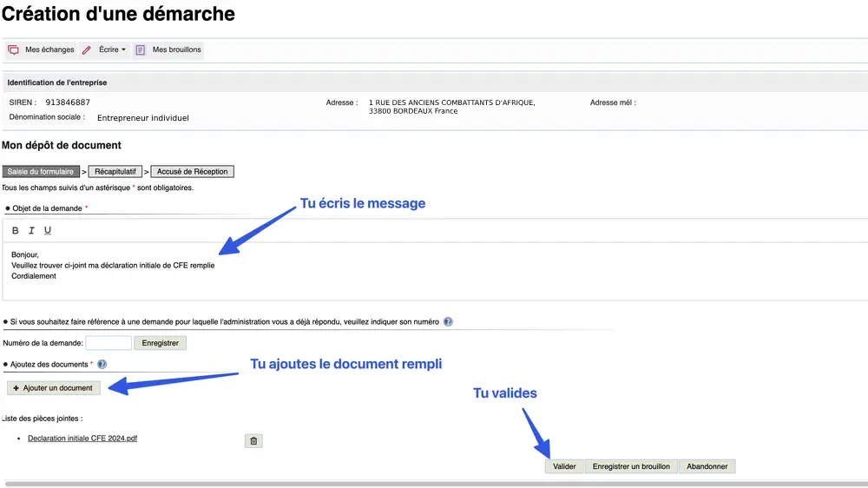Select the Saisie du formulaire step

coord(41,172)
